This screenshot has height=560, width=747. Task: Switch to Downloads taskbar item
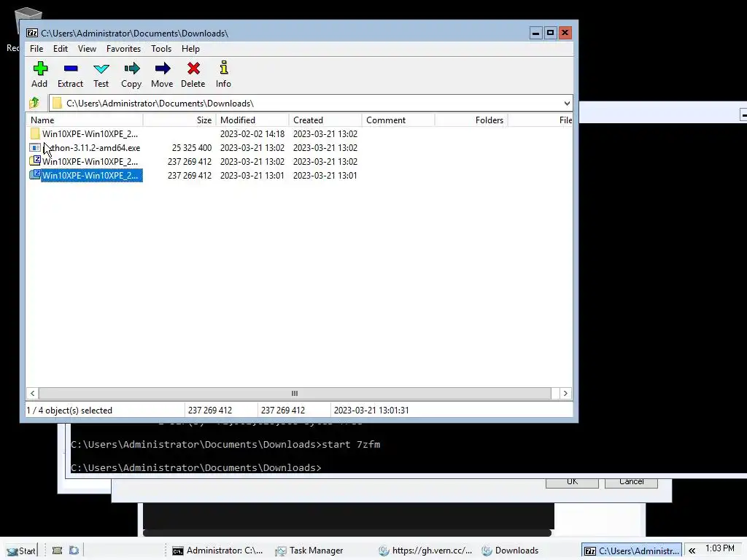(510, 551)
